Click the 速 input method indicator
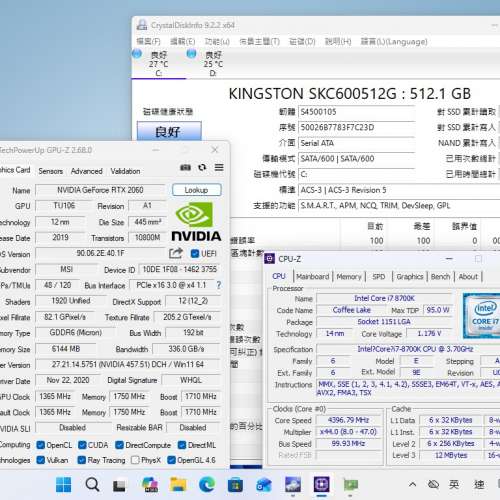 click(479, 484)
